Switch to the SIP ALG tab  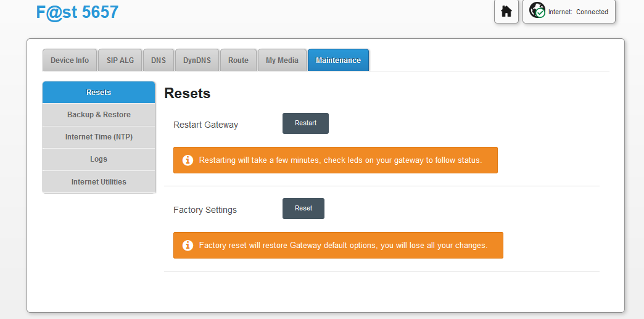tap(120, 60)
